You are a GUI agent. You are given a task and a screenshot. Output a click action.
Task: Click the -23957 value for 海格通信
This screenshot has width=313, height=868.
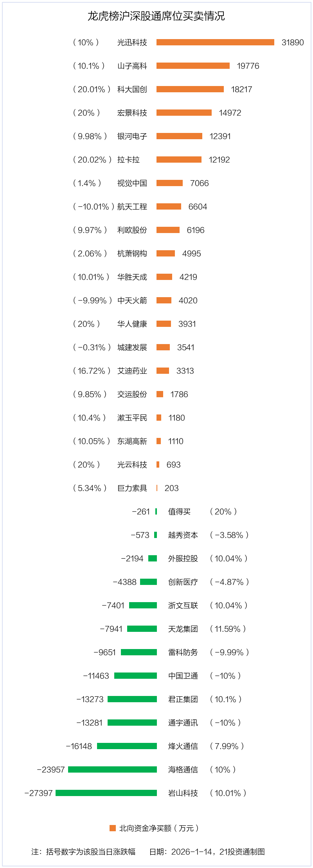pos(51,770)
